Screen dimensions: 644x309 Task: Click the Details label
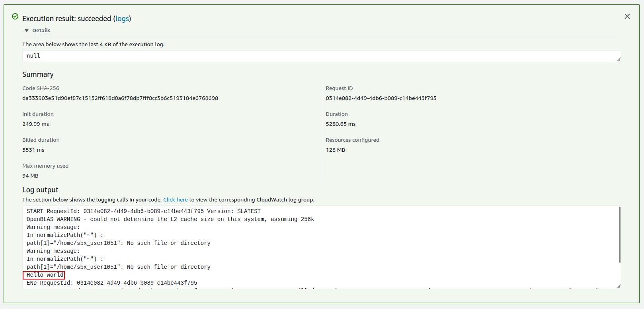click(x=41, y=30)
